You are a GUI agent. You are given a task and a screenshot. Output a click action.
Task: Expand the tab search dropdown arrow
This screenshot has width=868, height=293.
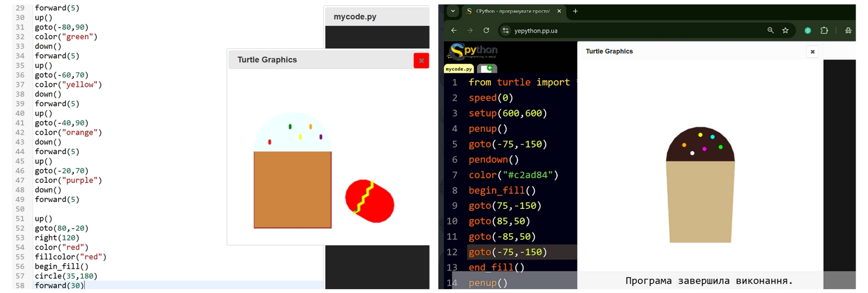pyautogui.click(x=453, y=11)
